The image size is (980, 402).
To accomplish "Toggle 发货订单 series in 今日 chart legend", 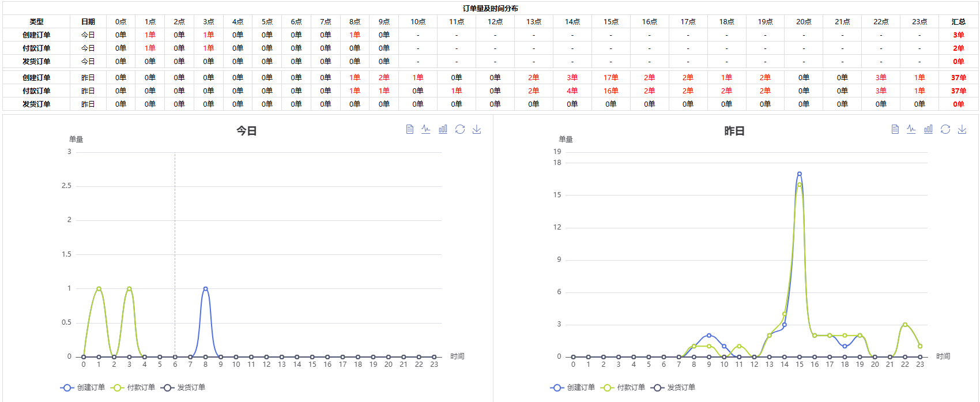I will tap(183, 388).
